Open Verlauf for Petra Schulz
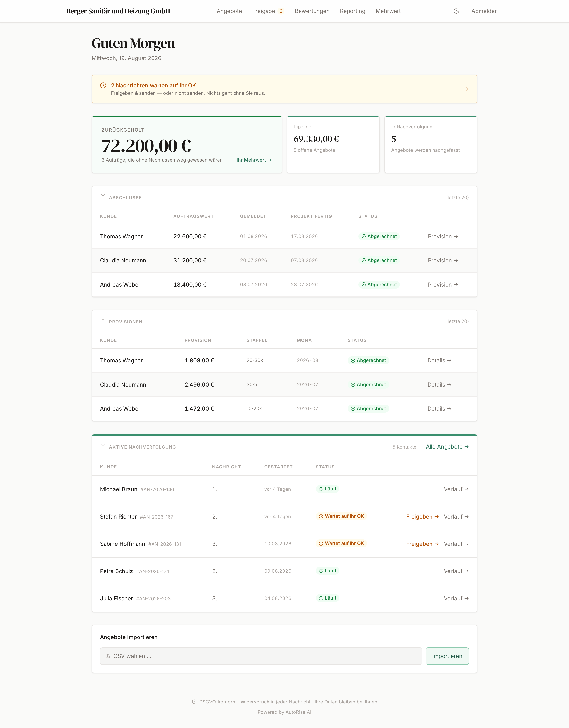This screenshot has width=569, height=728. click(x=456, y=571)
